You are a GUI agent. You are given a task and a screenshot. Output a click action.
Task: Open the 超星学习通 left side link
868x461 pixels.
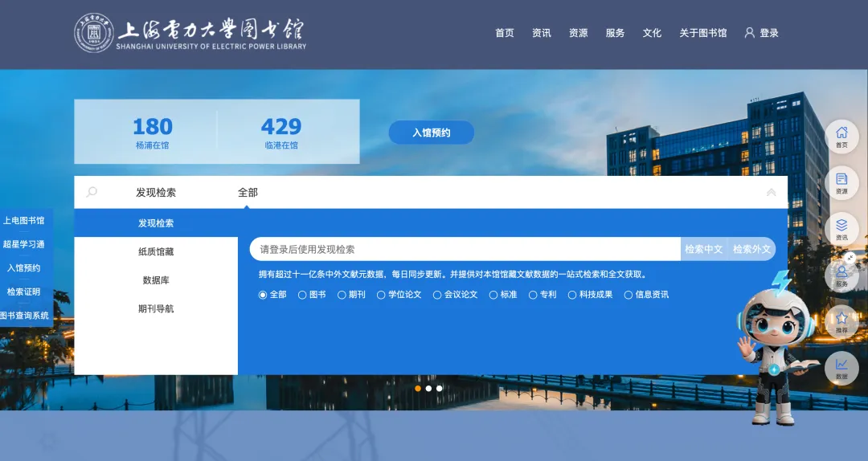tap(24, 244)
